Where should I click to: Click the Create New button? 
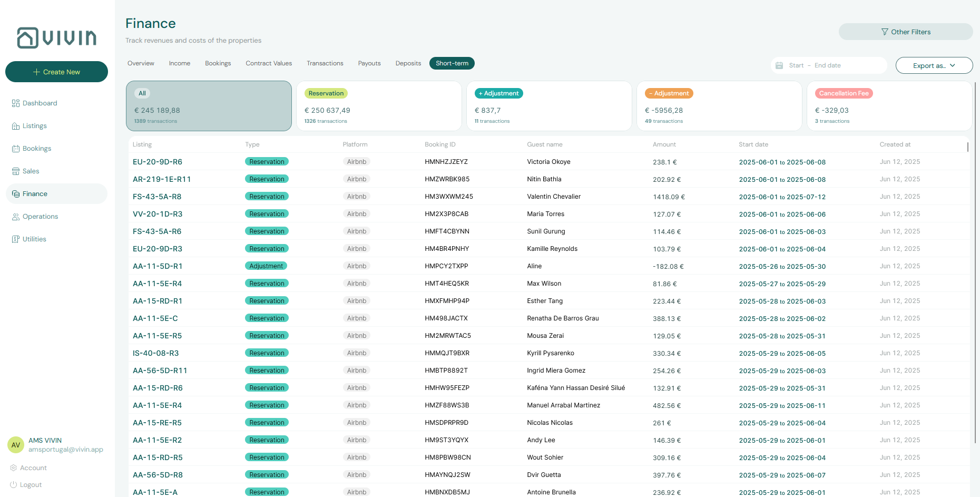[56, 72]
